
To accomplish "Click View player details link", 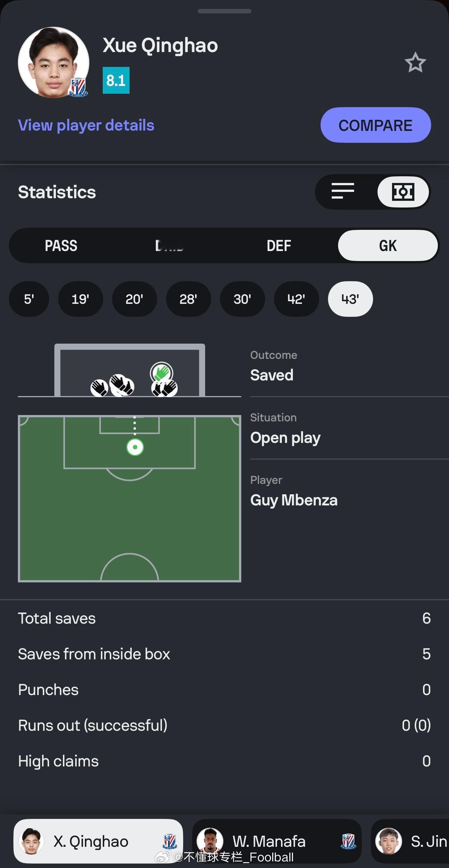I will coord(86,125).
